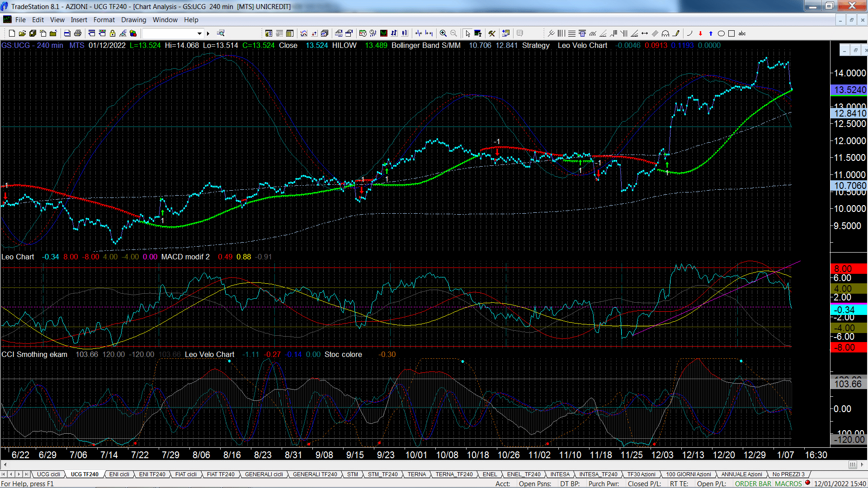The height and width of the screenshot is (488, 868).
Task: Click the black candlestick chart icon
Action: tap(384, 33)
